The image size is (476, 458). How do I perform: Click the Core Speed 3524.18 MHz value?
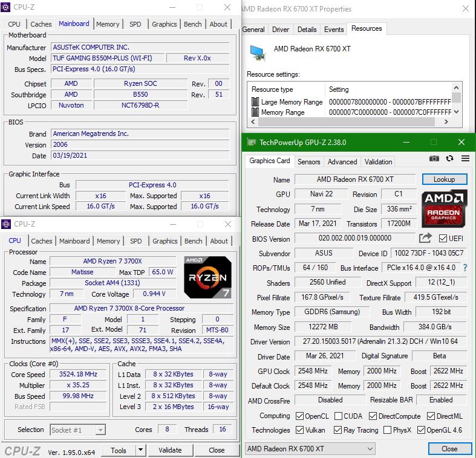(x=78, y=374)
